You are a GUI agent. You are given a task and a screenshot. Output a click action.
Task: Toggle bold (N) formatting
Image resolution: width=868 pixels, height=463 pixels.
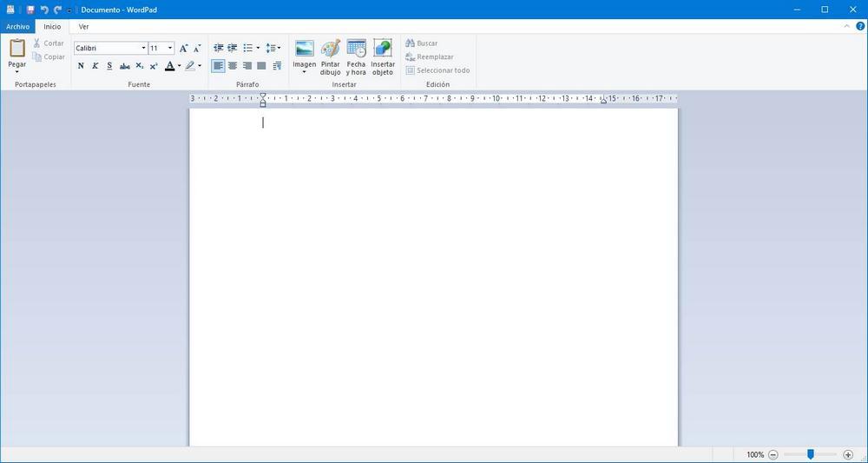81,66
